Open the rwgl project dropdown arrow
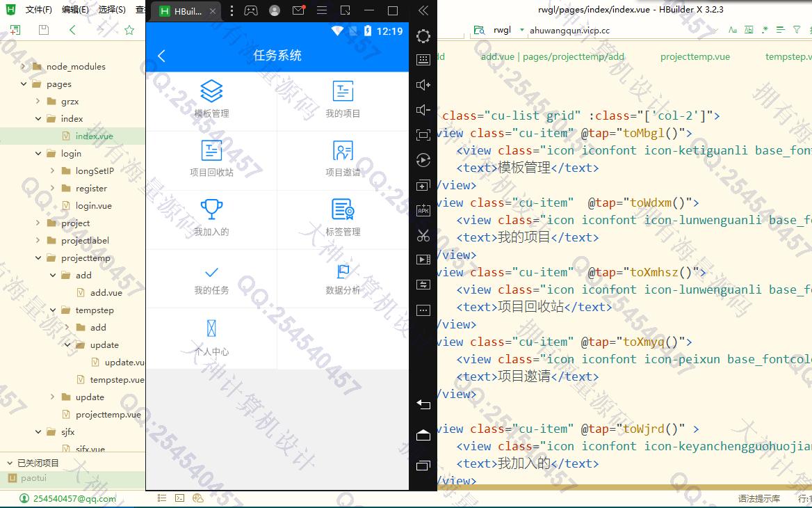812x508 pixels. [x=521, y=30]
